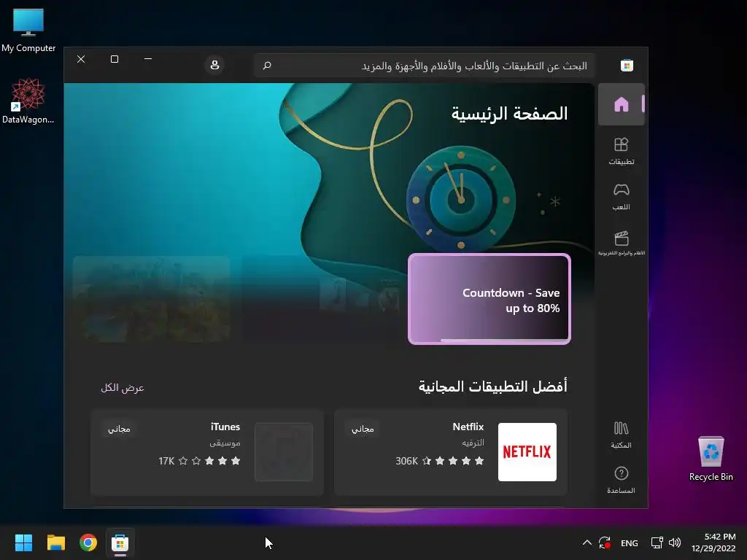Viewport: 747px width, 560px height.
Task: Open the Apps (تطبيقات) section
Action: [x=622, y=151]
